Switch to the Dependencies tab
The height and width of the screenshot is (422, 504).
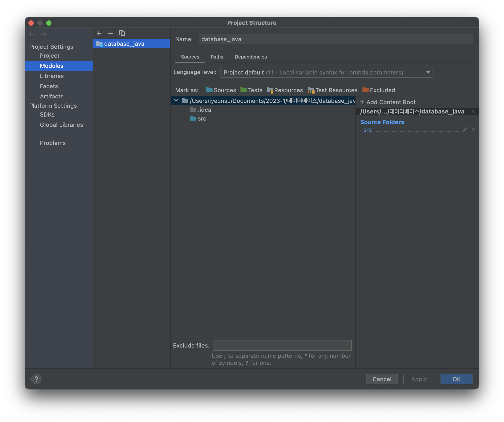pyautogui.click(x=251, y=57)
